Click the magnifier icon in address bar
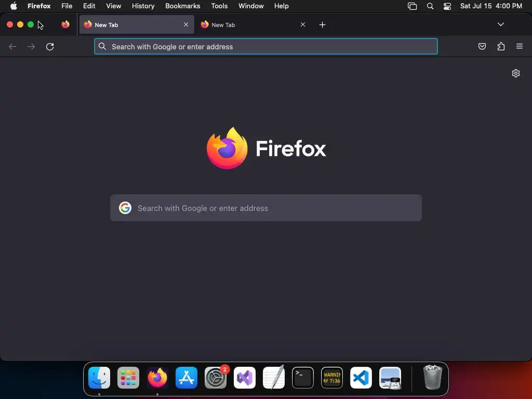The width and height of the screenshot is (532, 399). [102, 46]
